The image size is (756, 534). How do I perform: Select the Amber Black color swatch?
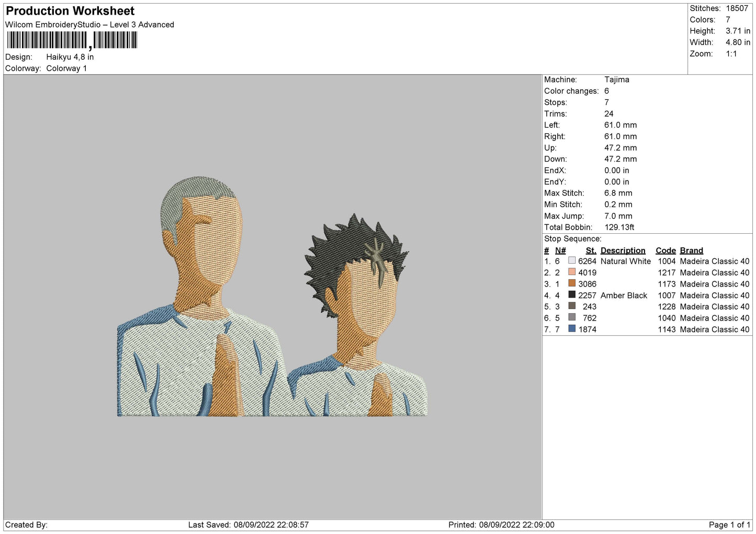pyautogui.click(x=572, y=295)
